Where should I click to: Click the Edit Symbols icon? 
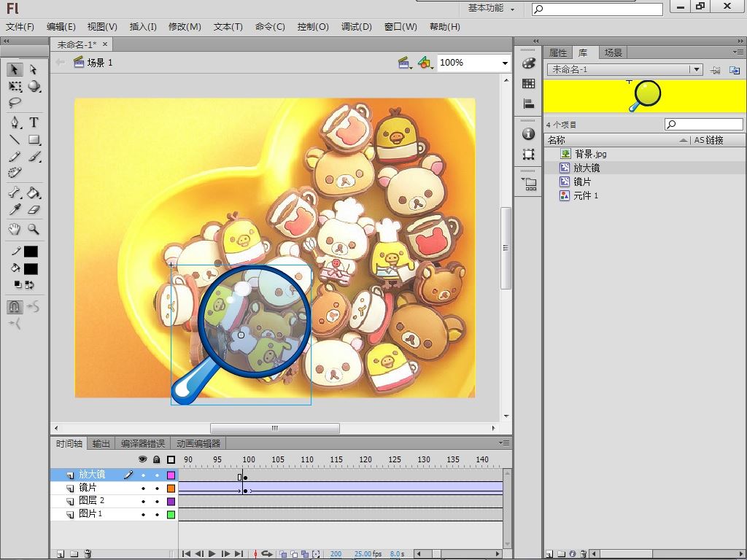(425, 63)
